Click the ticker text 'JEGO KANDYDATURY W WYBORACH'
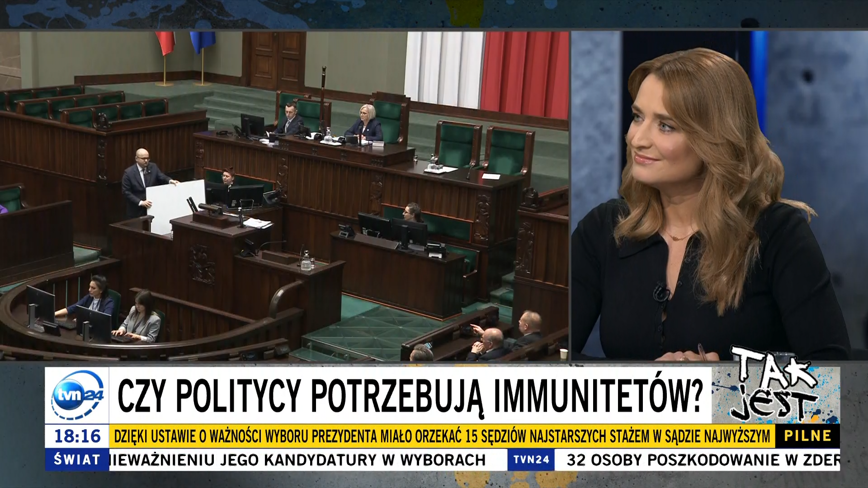Image resolution: width=868 pixels, height=488 pixels. pyautogui.click(x=353, y=460)
